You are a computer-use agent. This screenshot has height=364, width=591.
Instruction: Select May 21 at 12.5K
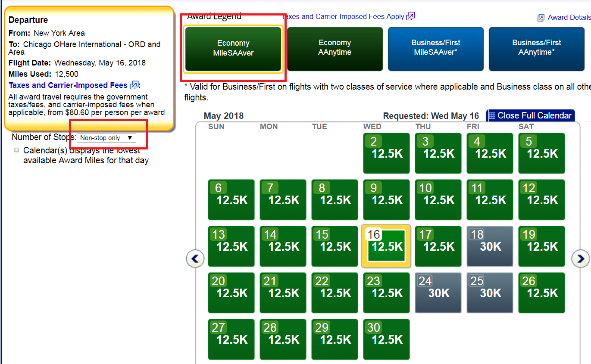pos(283,292)
